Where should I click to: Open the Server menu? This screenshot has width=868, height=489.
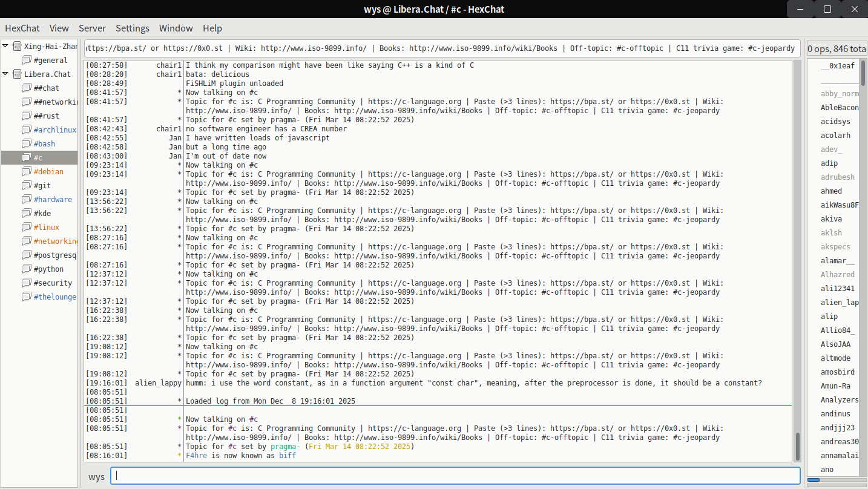(x=92, y=28)
